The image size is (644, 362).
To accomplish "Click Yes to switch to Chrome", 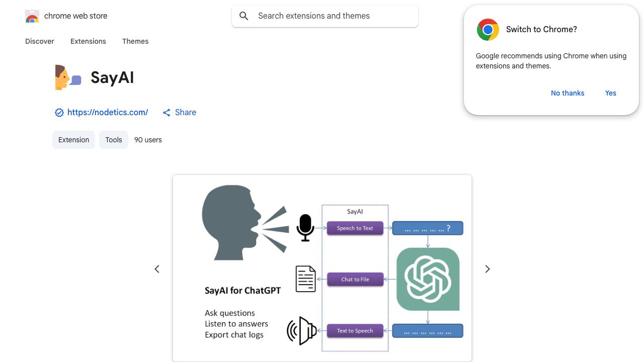I will tap(611, 93).
